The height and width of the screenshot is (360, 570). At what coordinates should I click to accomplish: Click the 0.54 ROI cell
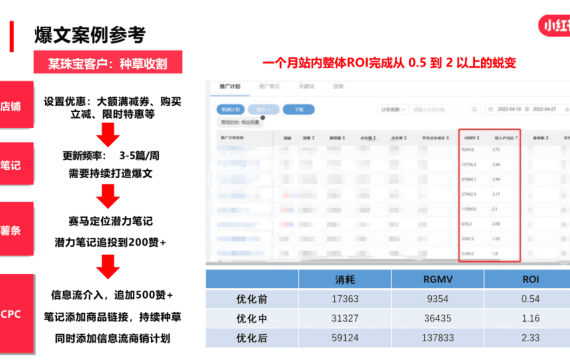(x=530, y=299)
